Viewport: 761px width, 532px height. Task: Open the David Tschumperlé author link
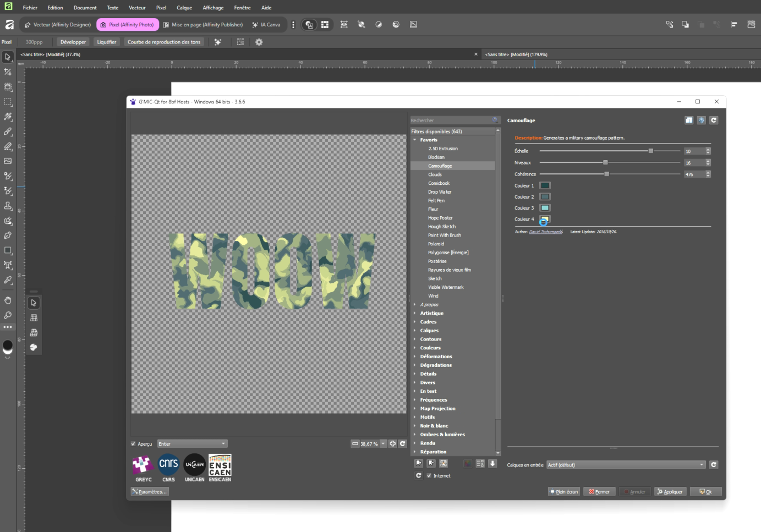(x=545, y=232)
